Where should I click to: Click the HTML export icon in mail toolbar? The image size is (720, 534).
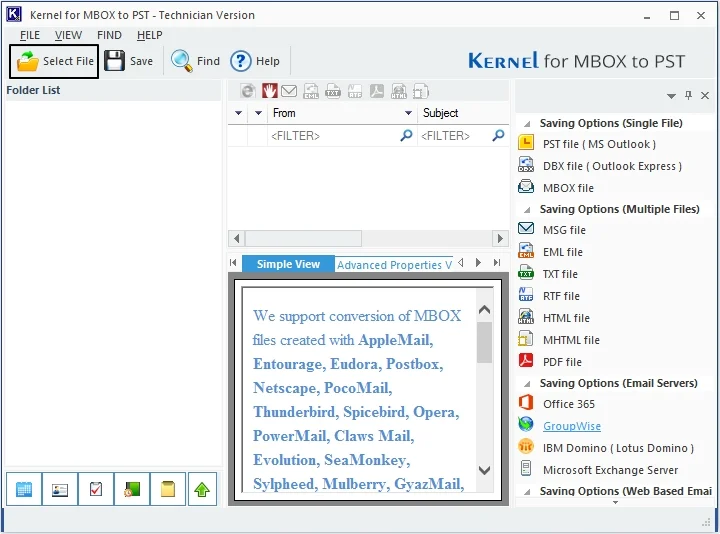(x=399, y=91)
